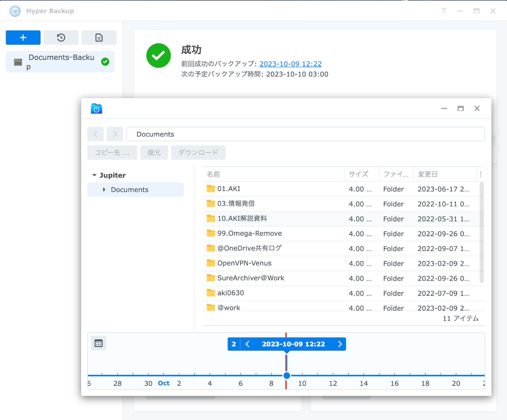This screenshot has height=420, width=507.
Task: Go to previous backup version arrow
Action: pyautogui.click(x=248, y=344)
